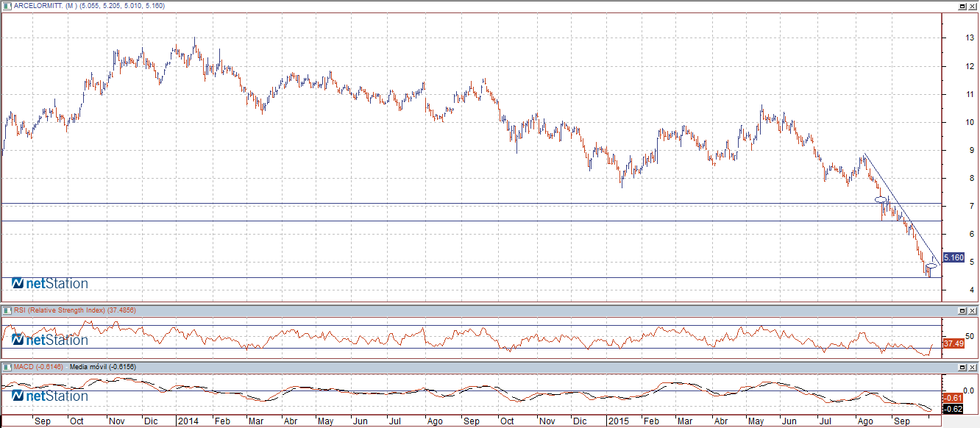
Task: Close the MACD indicator panel
Action: pyautogui.click(x=972, y=366)
